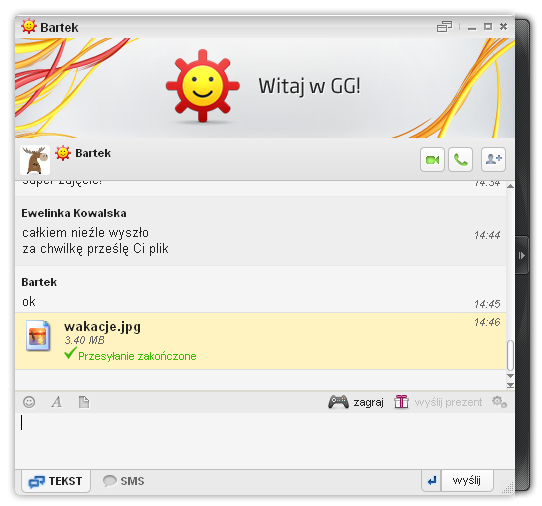Click the wyślij send button
Viewport: 542px width, 506px height.
click(467, 480)
